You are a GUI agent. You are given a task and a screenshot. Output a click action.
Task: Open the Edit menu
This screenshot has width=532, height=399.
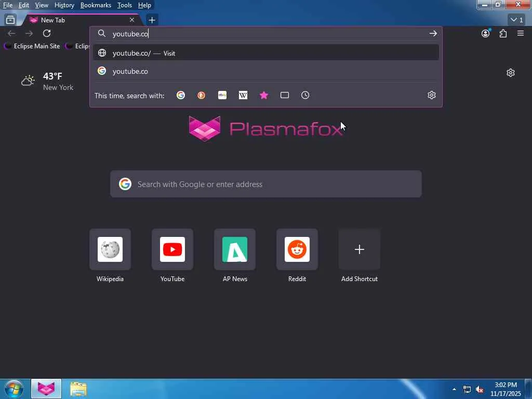24,5
